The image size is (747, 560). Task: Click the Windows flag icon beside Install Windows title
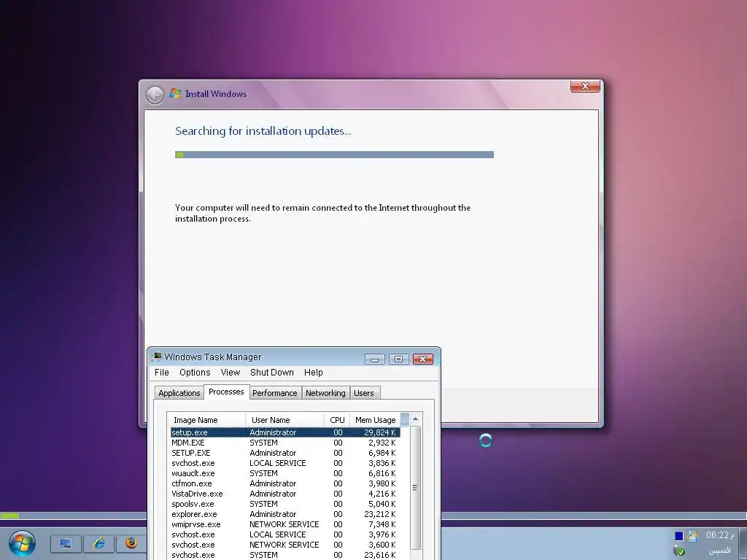coord(175,93)
